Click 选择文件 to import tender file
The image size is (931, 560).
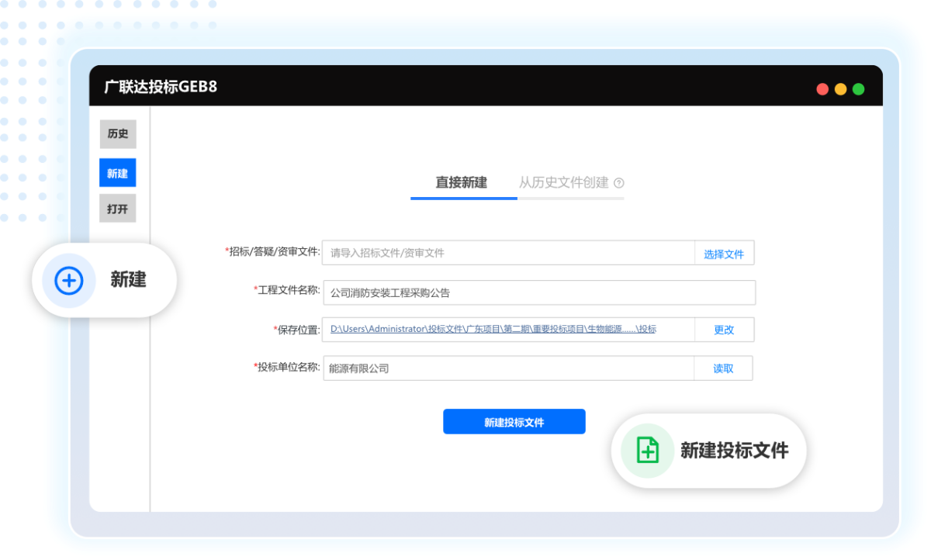tap(724, 252)
